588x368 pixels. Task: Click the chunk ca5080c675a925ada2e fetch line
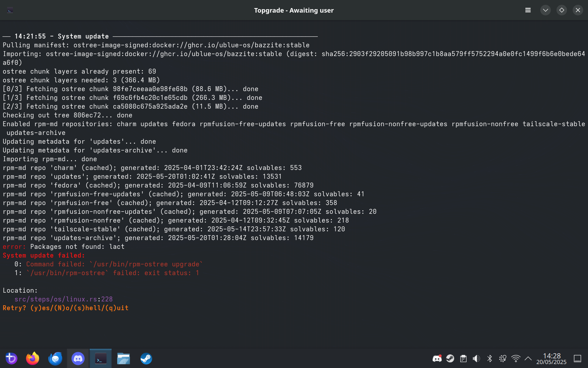[131, 107]
